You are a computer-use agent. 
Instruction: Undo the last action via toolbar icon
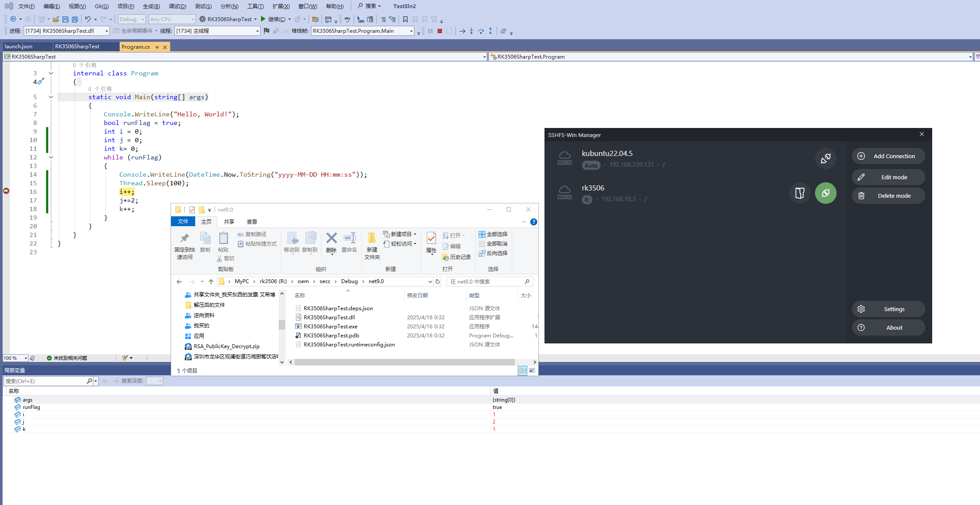click(x=87, y=19)
